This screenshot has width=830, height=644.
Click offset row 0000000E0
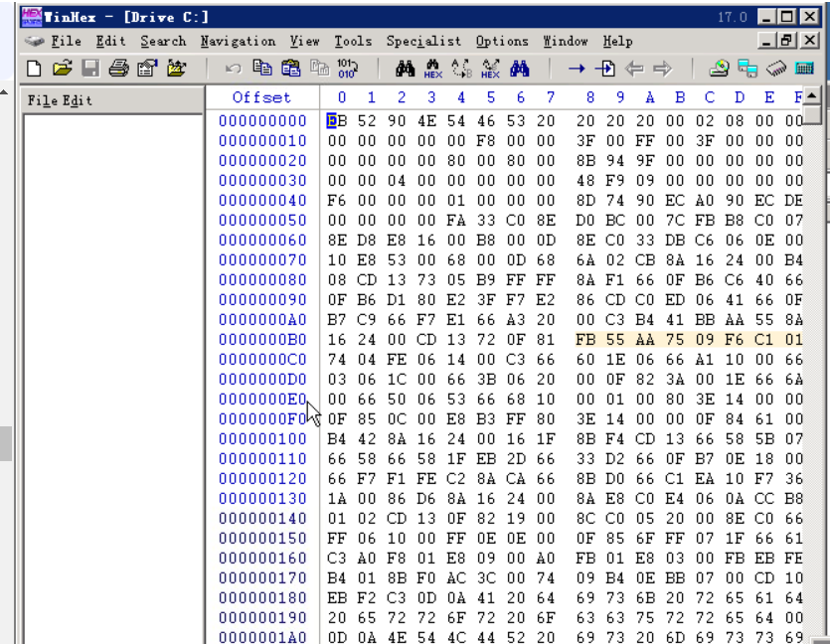[x=262, y=400]
